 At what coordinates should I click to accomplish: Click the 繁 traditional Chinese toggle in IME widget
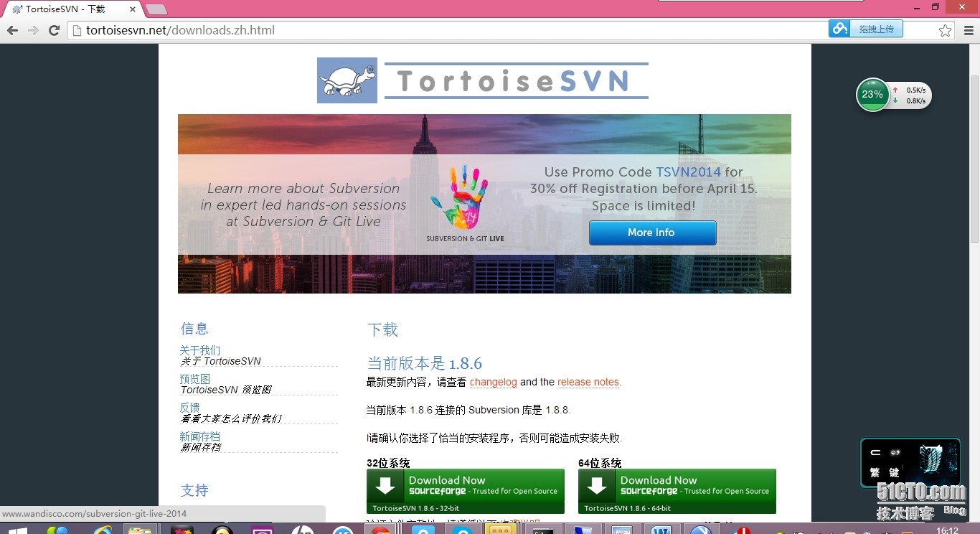[875, 472]
